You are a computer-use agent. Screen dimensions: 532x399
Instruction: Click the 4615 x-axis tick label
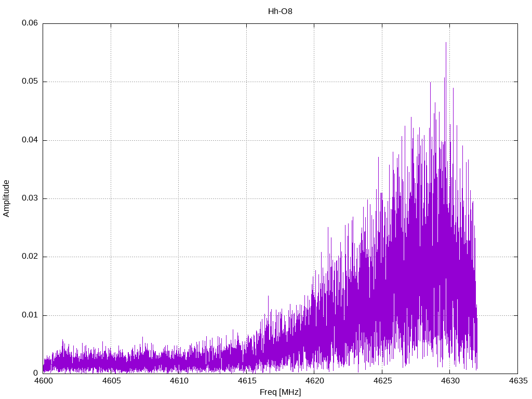(x=247, y=381)
